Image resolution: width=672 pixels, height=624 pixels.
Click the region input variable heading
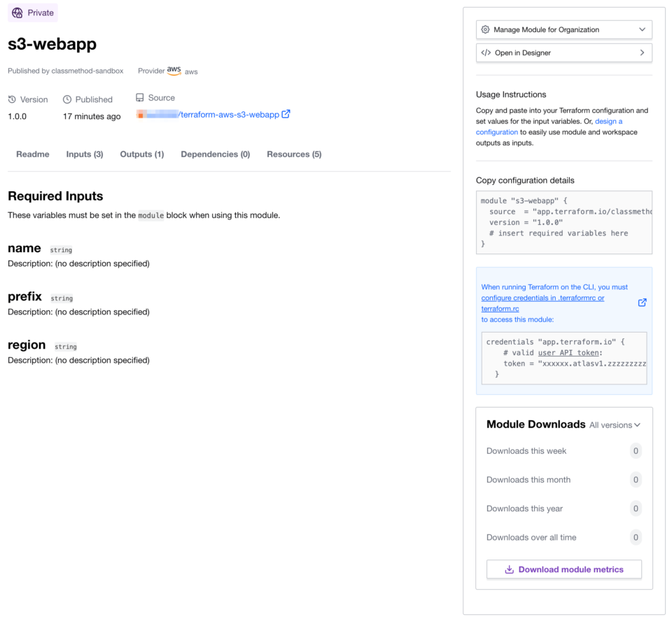point(27,345)
